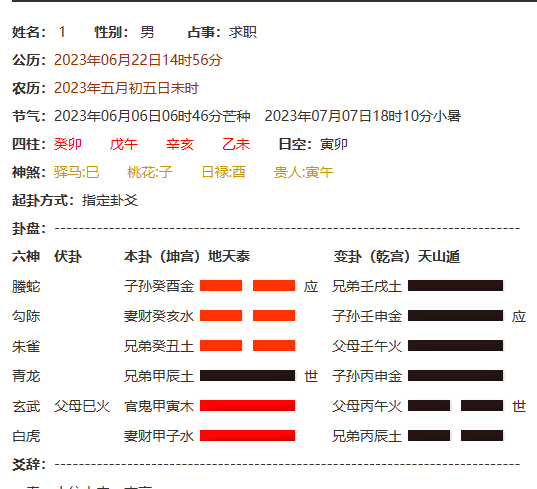Click the 兄弟丙辰土 line label
537x489 pixels.
tap(367, 436)
